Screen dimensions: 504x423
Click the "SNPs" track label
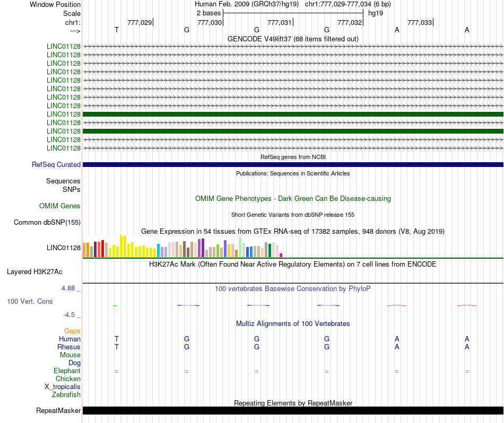(72, 189)
